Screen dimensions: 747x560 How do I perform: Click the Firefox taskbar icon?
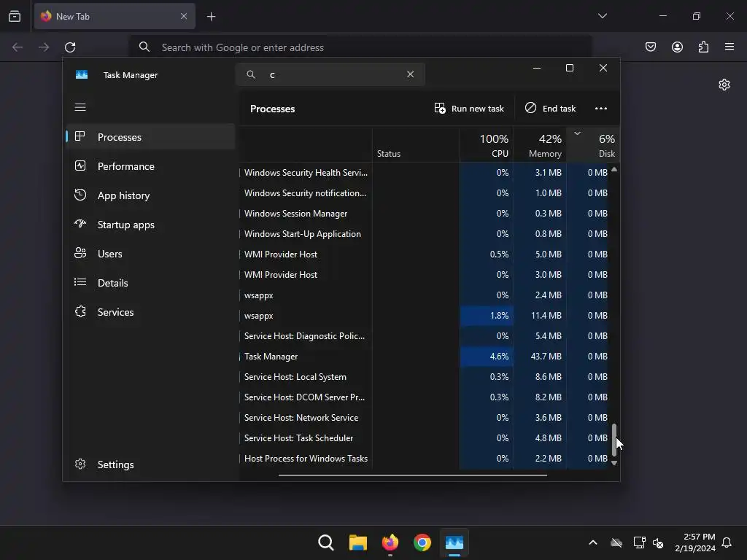(x=390, y=542)
